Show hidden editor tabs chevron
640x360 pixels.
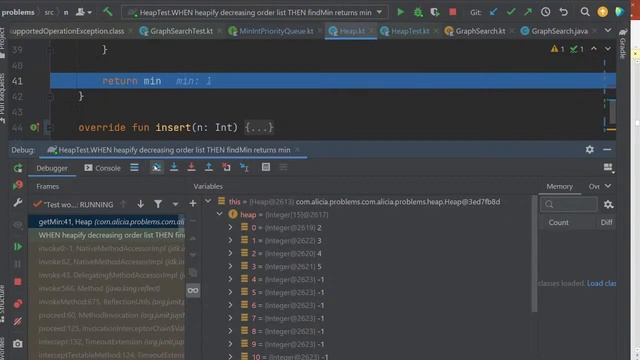tap(608, 31)
